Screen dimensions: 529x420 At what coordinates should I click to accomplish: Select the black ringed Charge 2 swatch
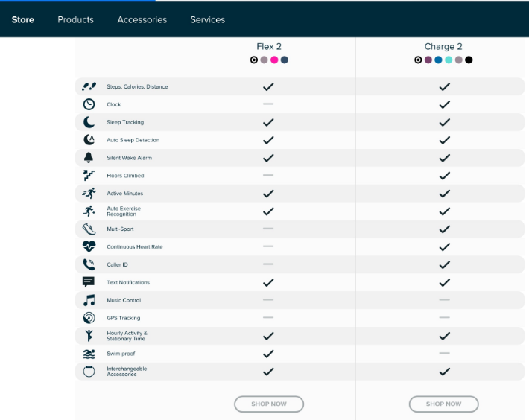pos(418,60)
